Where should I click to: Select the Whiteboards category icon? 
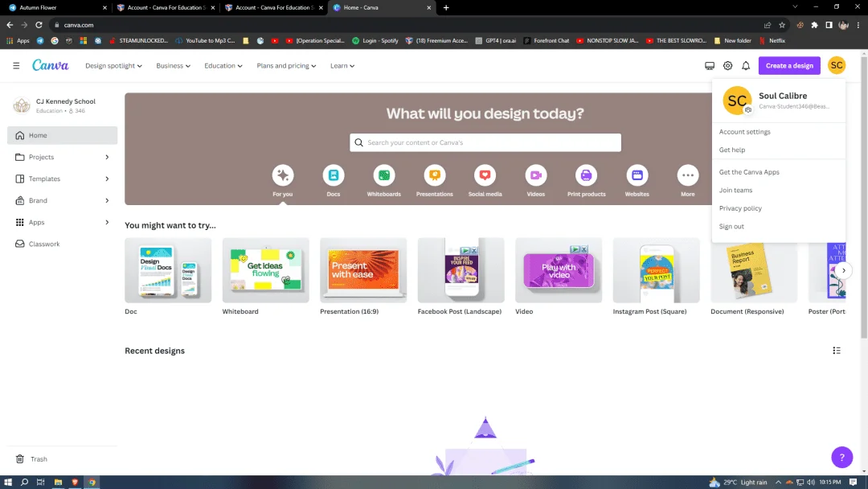coord(383,175)
